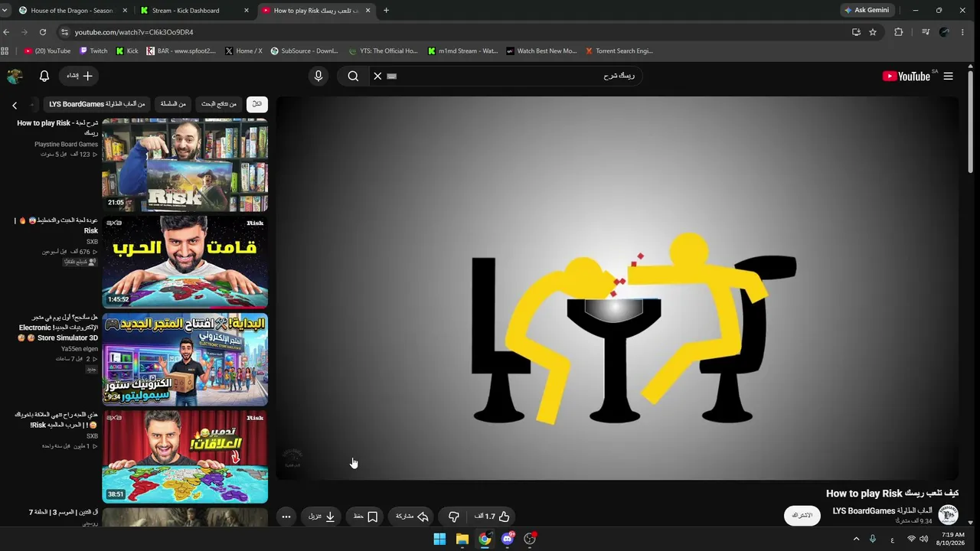
Task: Open the LYS BoardGames channel name link
Action: [x=882, y=510]
